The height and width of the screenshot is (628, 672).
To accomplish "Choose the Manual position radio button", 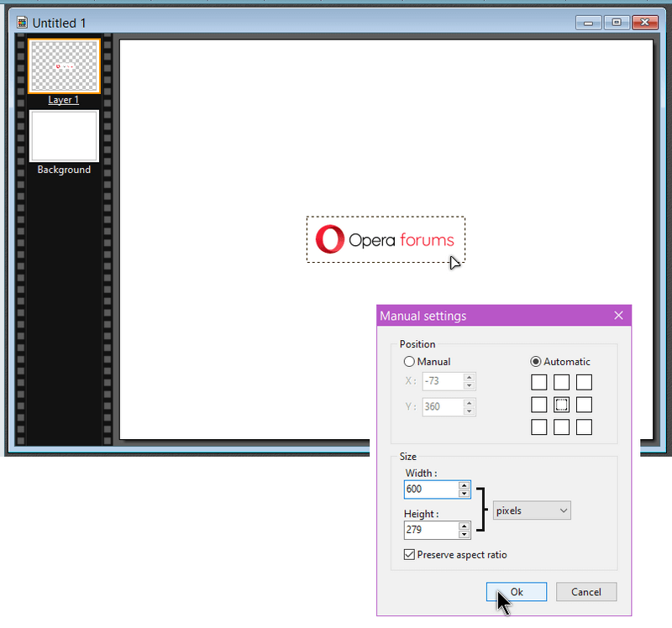I will (410, 362).
